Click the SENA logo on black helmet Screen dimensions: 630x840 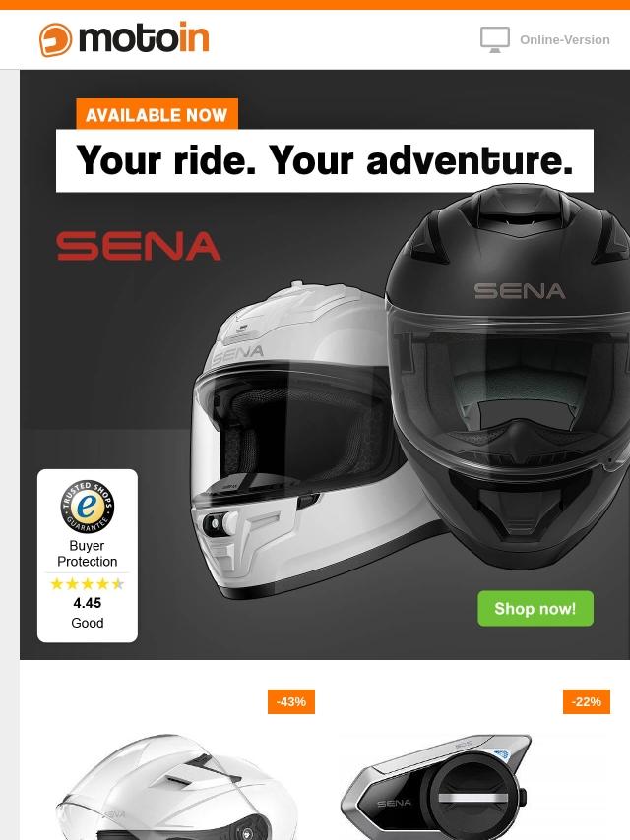(520, 291)
